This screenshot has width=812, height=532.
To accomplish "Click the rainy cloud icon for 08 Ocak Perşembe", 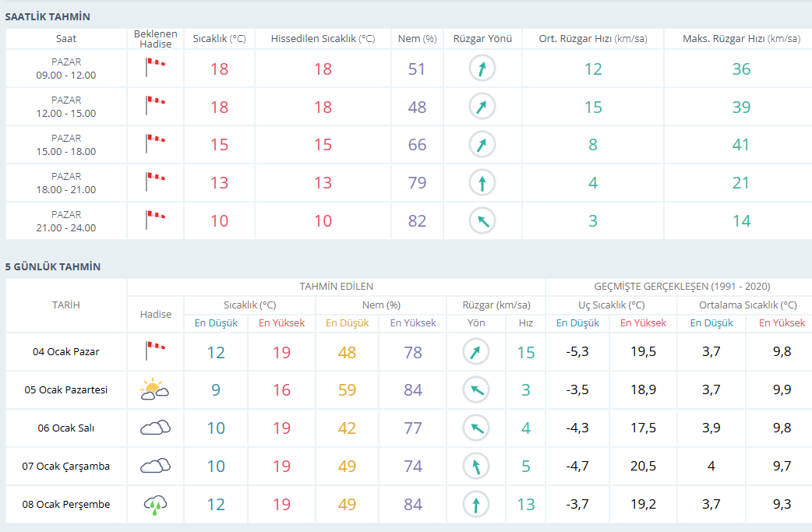I will (155, 505).
